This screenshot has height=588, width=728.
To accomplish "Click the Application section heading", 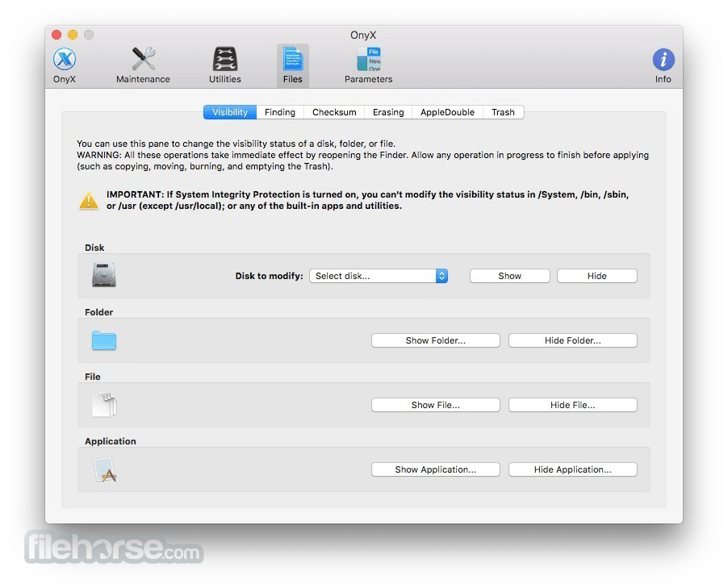I will coord(110,441).
